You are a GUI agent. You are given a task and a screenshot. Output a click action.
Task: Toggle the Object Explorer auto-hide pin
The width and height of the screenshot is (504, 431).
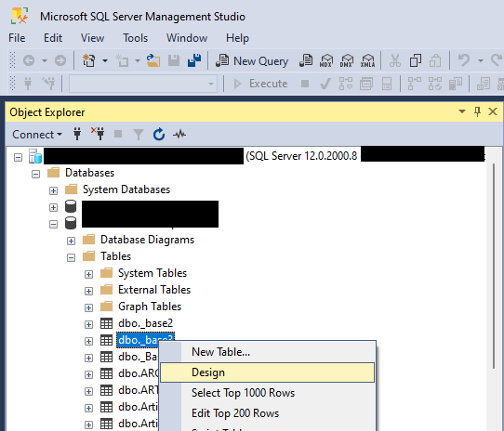point(477,111)
